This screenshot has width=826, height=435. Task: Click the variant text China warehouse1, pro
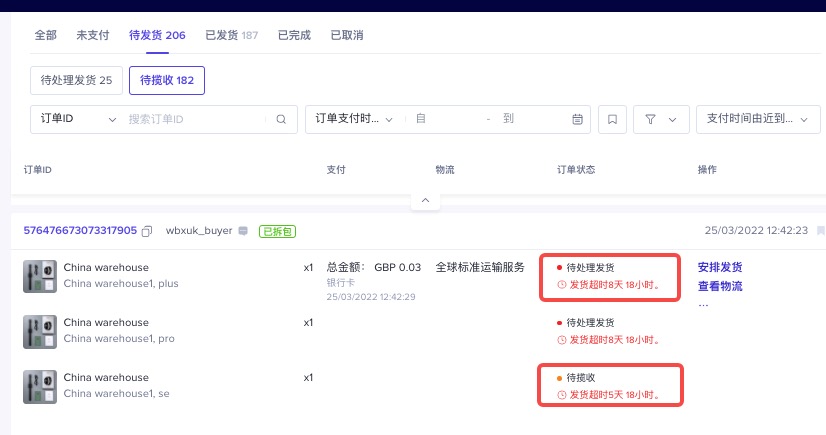[119, 339]
